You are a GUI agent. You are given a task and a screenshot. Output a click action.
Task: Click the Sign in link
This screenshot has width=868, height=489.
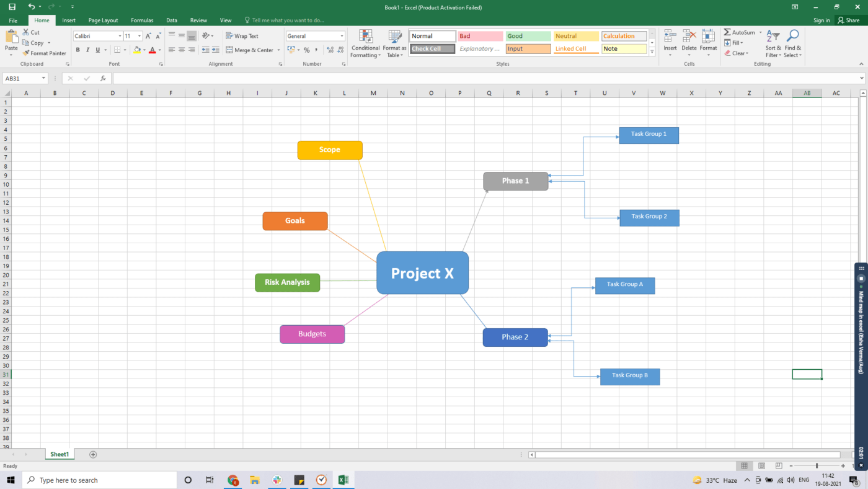(821, 20)
